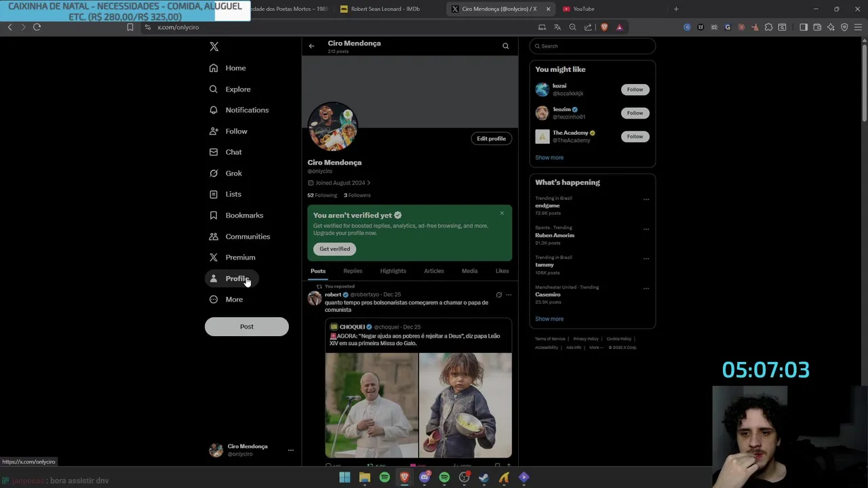Open the Brave Rewards triangle icon
The width and height of the screenshot is (868, 488).
point(619,27)
